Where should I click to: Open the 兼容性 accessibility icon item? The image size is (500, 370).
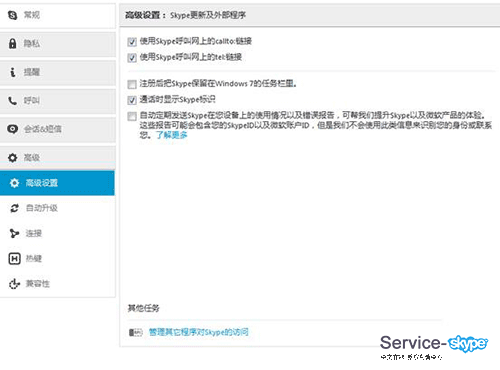pos(14,284)
